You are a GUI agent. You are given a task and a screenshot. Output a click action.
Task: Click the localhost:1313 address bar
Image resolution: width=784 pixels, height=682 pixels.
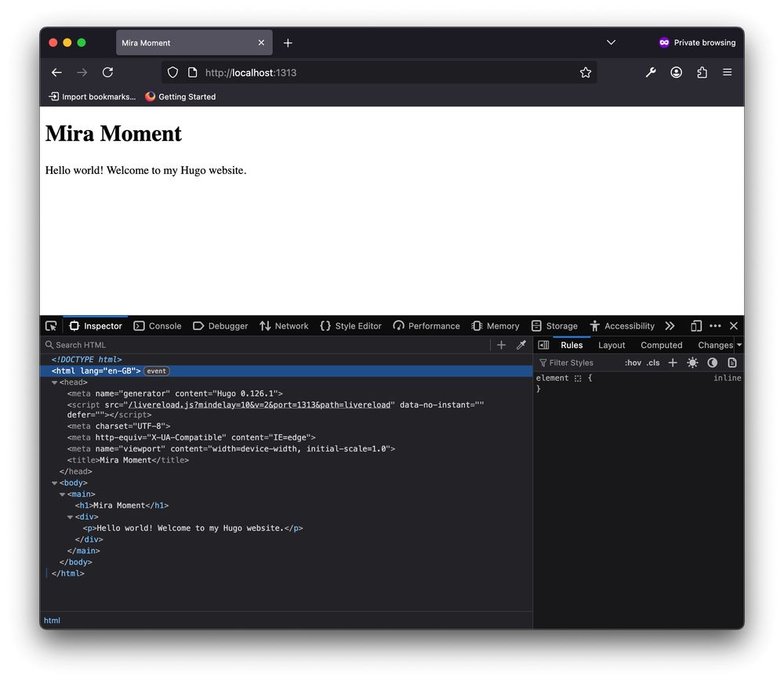click(380, 72)
